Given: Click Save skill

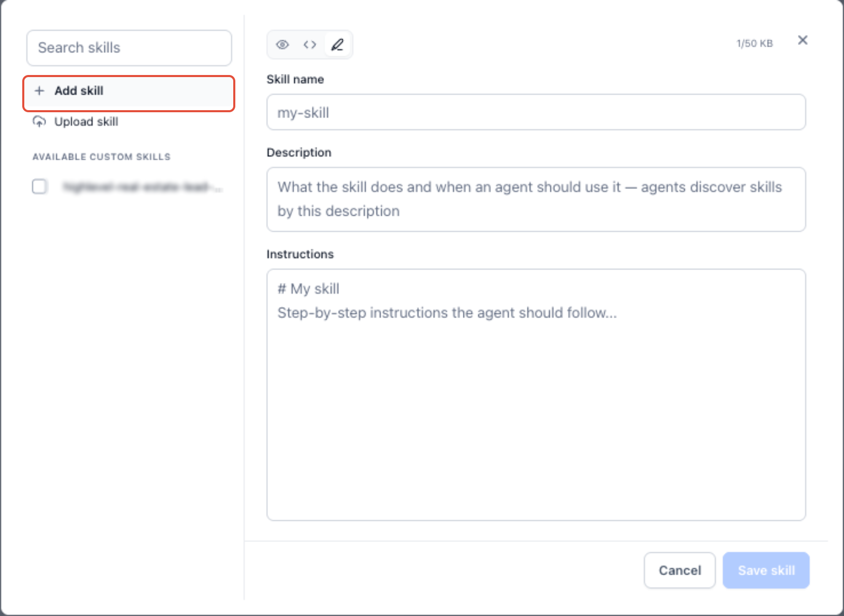Looking at the screenshot, I should [766, 570].
